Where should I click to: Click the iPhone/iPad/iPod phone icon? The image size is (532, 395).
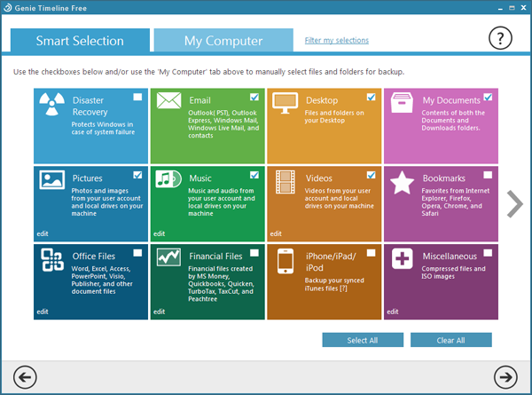(x=286, y=261)
